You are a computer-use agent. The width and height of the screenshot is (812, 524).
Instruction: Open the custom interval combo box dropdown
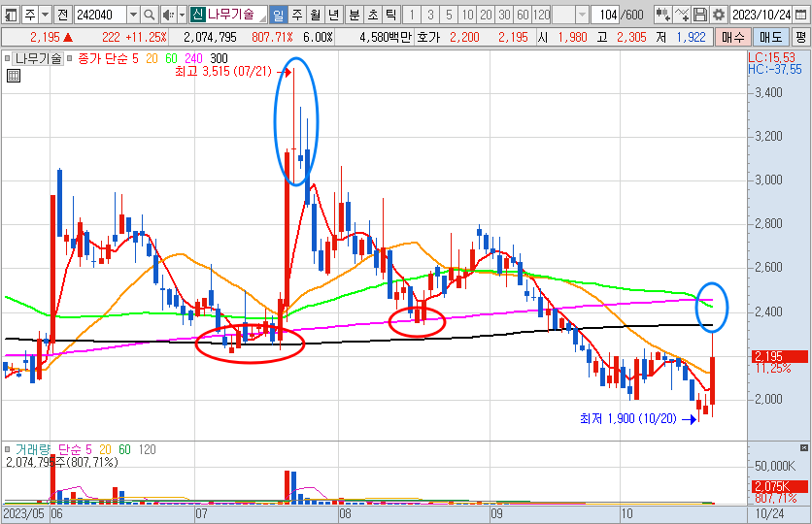coord(582,15)
